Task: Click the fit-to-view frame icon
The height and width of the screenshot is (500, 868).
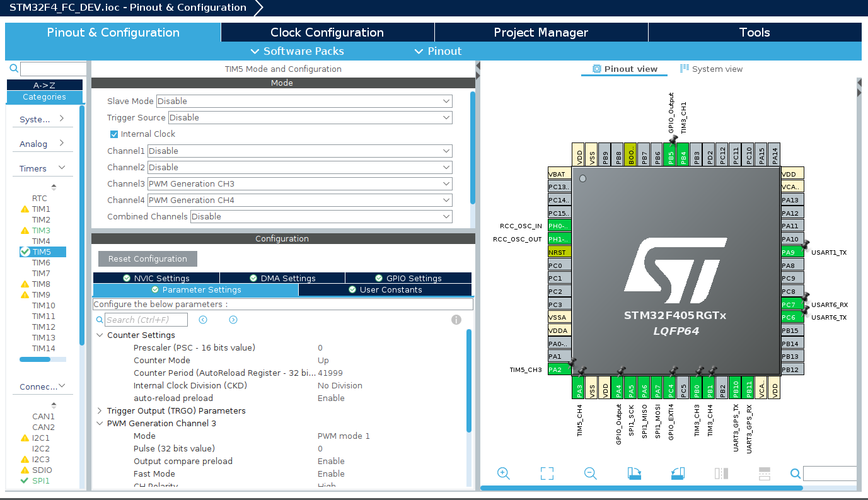Action: pos(547,474)
